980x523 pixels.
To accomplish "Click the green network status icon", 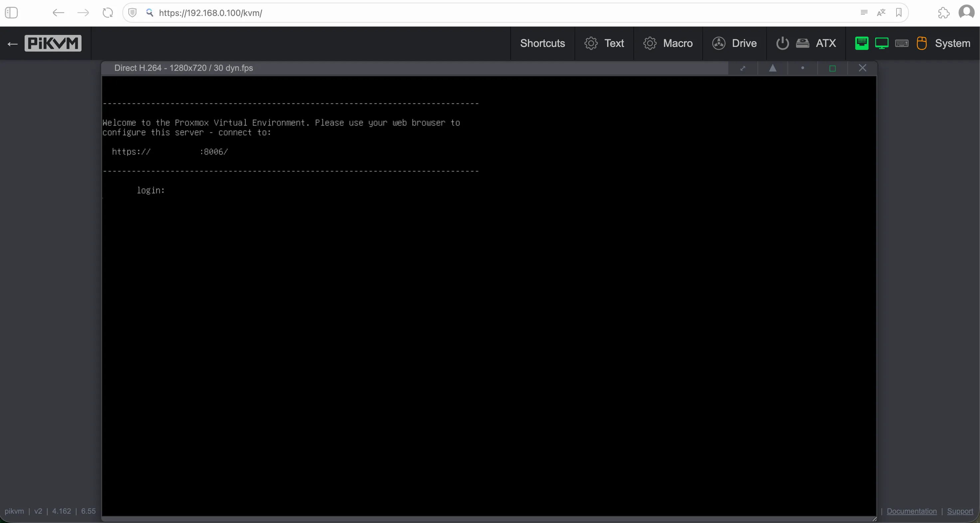I will [x=862, y=43].
